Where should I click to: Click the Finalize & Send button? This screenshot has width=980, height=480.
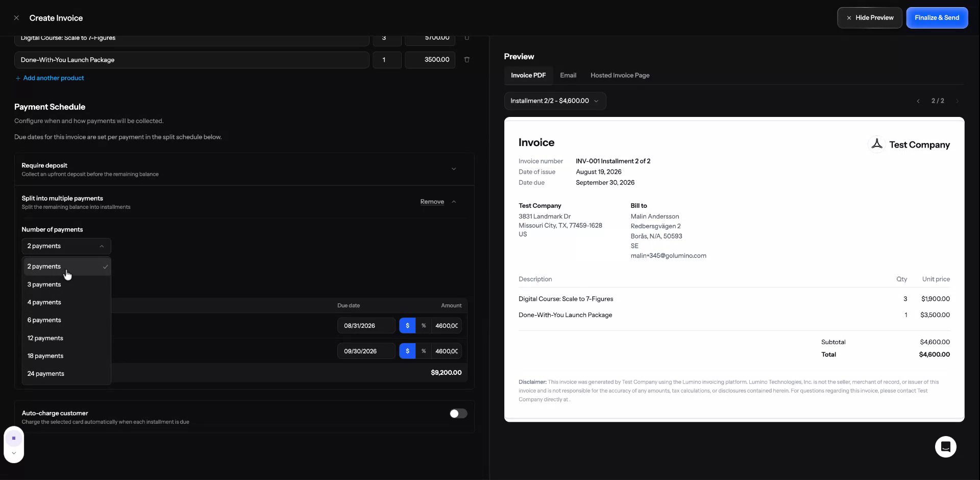[937, 18]
